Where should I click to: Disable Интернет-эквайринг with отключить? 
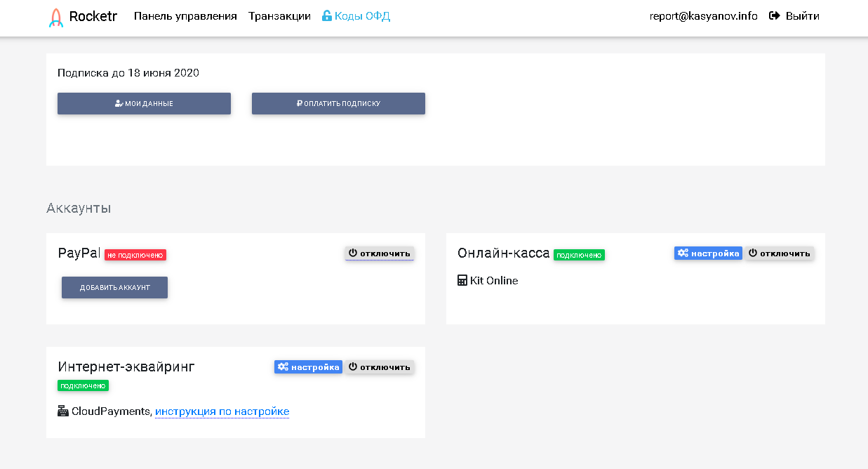point(379,367)
